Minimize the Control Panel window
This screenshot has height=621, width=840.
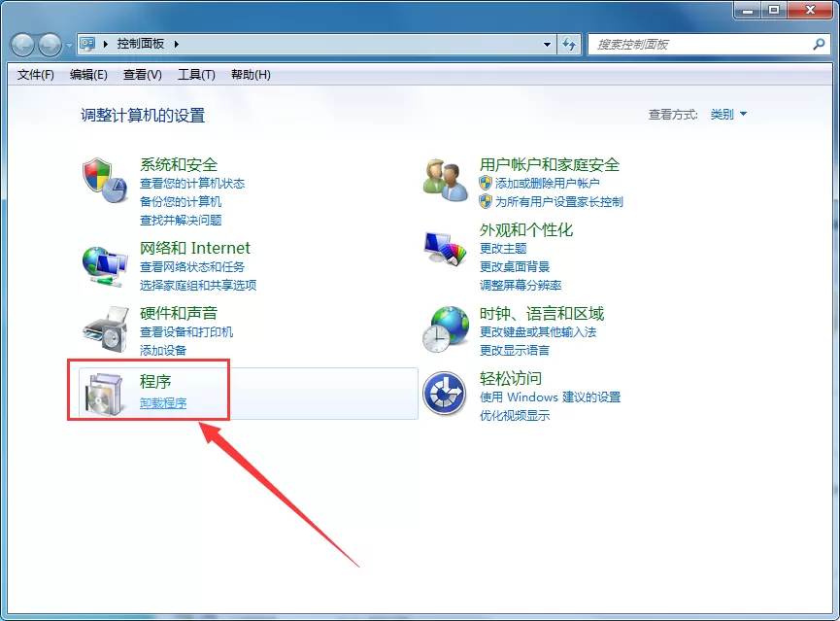click(x=748, y=10)
